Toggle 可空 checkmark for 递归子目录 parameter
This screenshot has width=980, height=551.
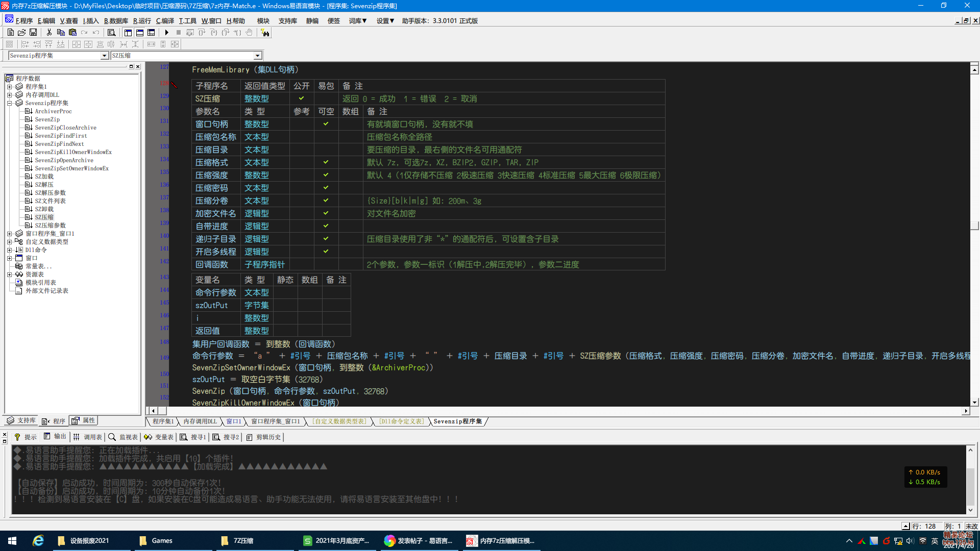[x=326, y=239]
